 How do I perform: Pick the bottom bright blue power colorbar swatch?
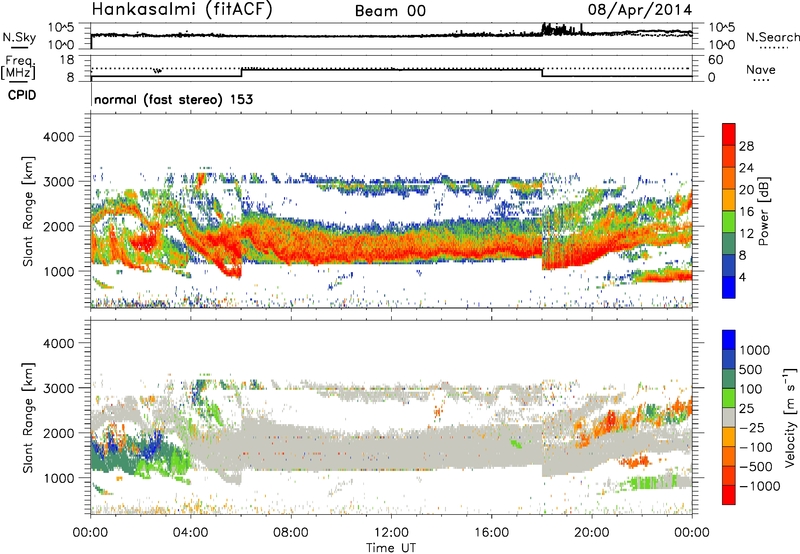(x=729, y=287)
